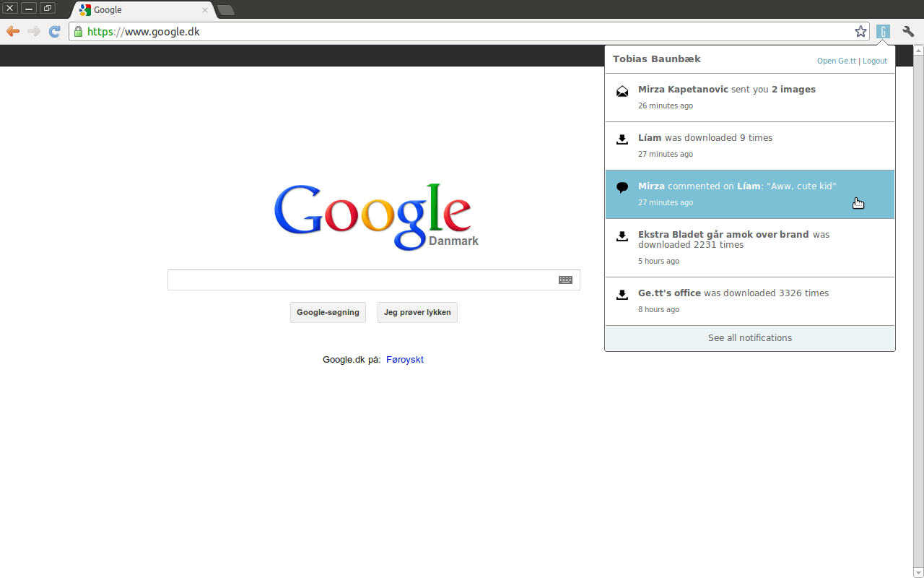924x578 pixels.
Task: Open the Mirza Kapetanovic sent 2 images notification
Action: [750, 98]
